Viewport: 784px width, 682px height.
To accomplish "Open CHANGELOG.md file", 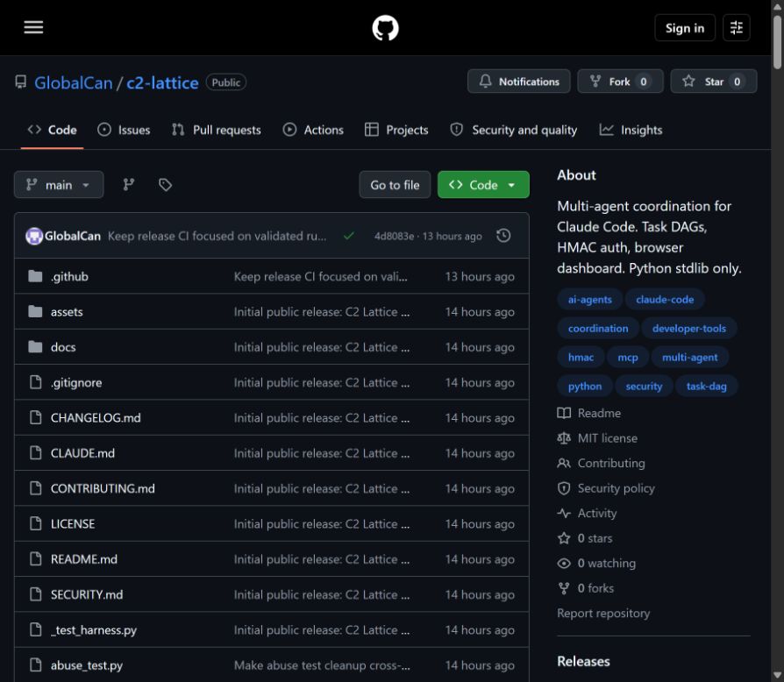I will pos(96,417).
